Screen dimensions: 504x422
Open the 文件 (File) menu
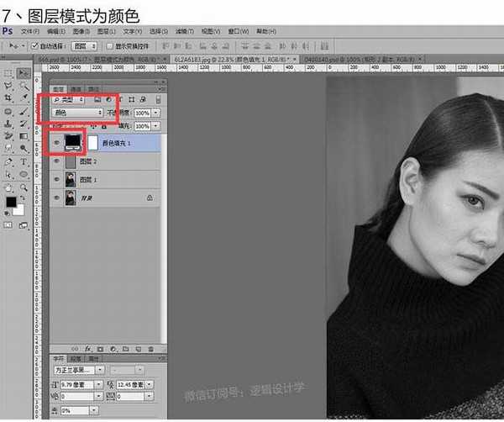[29, 31]
